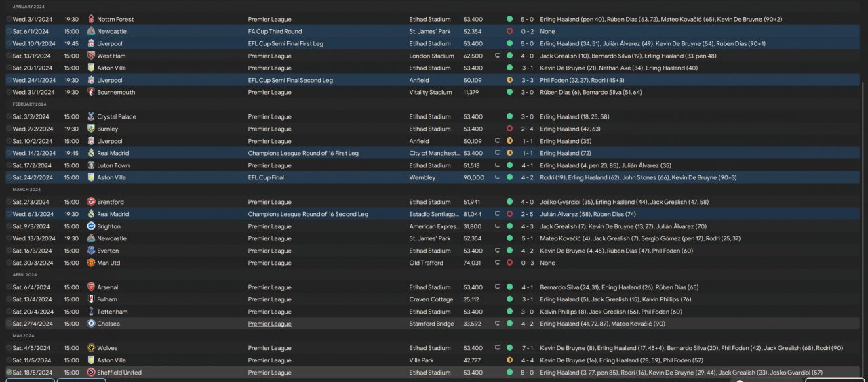Toggle row selector for Wed, 7/2/2024 fixture
The image size is (868, 382).
[9, 129]
